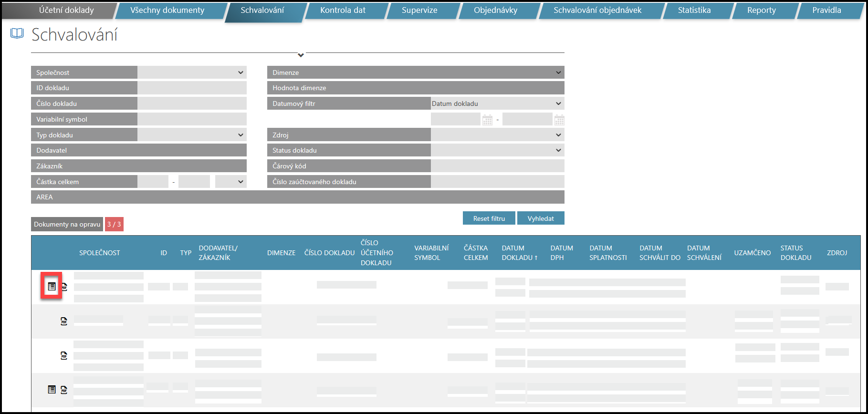Go to the Statistika tab
This screenshot has width=868, height=414.
pos(694,10)
